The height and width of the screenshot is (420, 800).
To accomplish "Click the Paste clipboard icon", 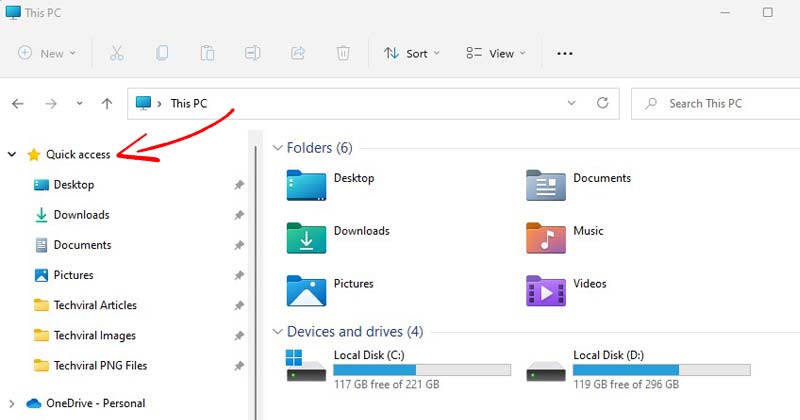I will pyautogui.click(x=207, y=53).
